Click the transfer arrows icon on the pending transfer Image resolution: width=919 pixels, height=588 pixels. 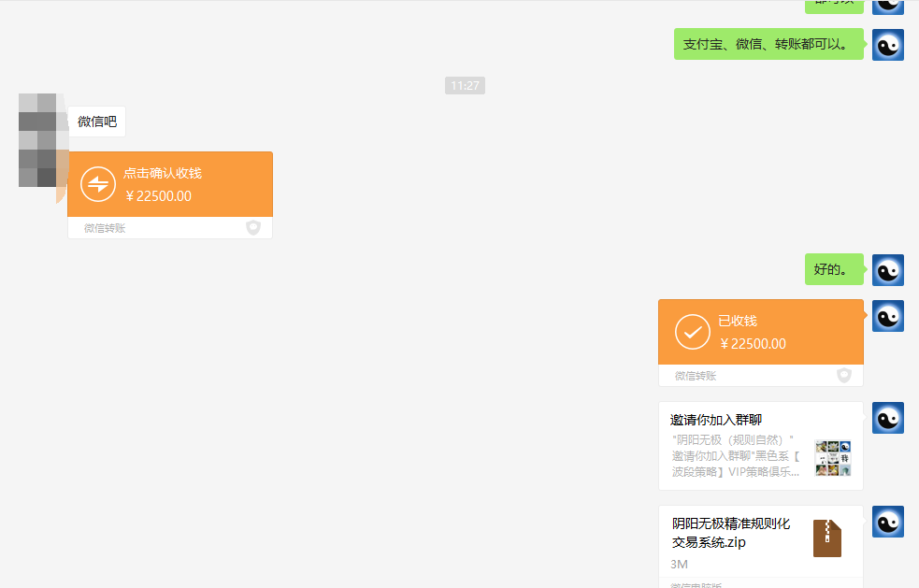(97, 184)
